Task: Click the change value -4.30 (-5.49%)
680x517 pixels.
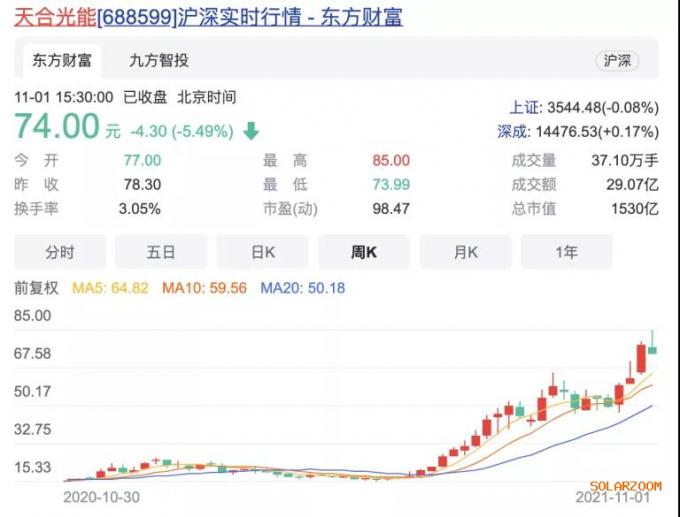Action: [182, 131]
